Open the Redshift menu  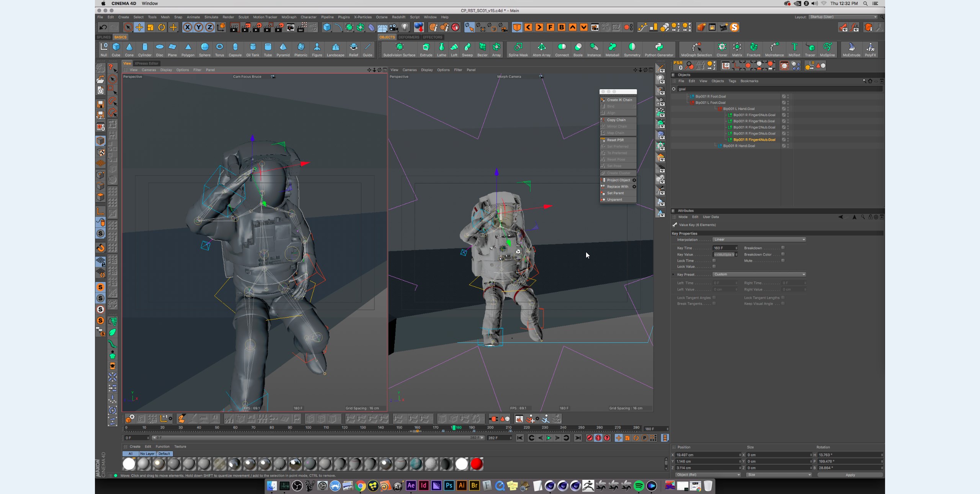(x=399, y=17)
